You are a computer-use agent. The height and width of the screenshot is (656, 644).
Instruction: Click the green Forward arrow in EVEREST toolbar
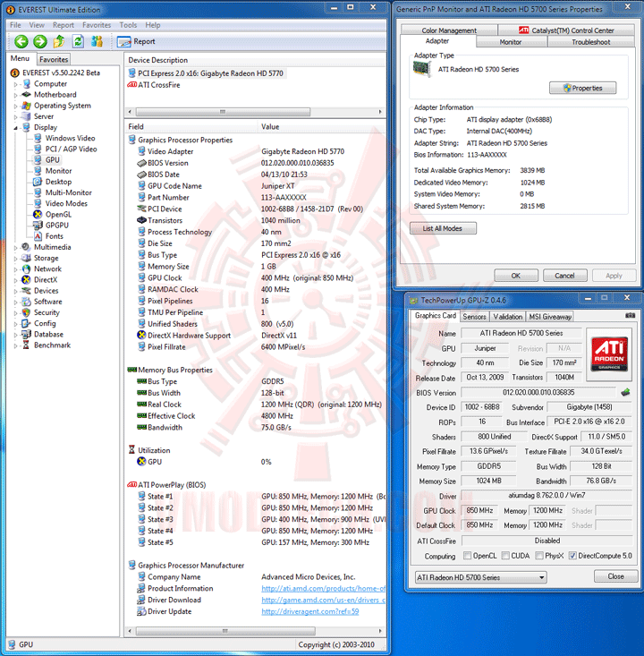[40, 41]
